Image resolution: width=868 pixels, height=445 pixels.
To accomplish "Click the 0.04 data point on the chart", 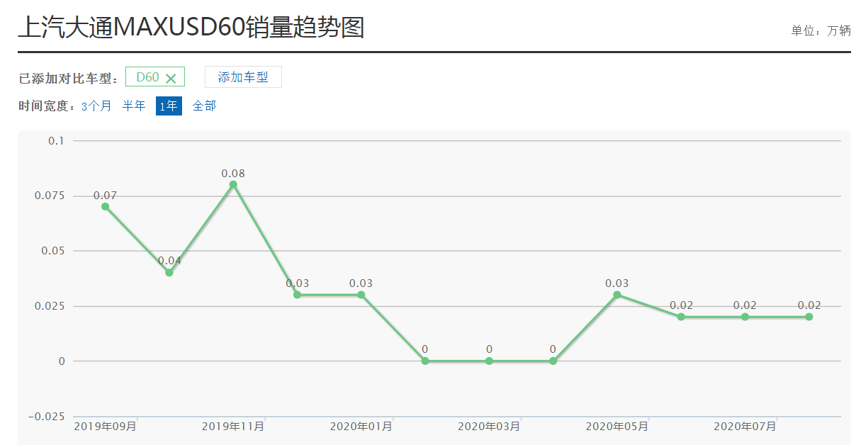I will [169, 272].
